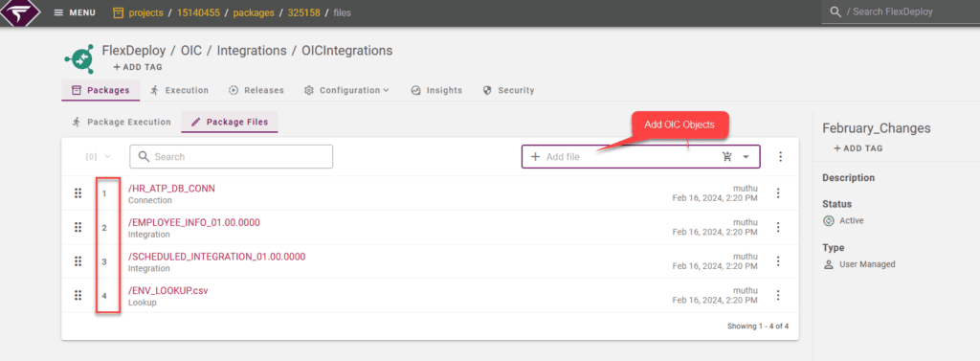Viewport: 980px width, 361px height.
Task: Click drag handle for HR_ATP_DB_CONN row
Action: [78, 193]
